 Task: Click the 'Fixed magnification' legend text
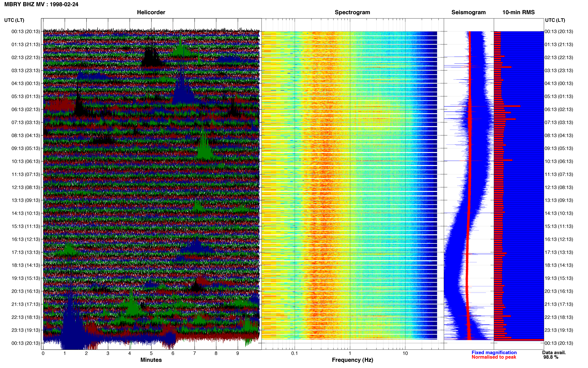494,352
